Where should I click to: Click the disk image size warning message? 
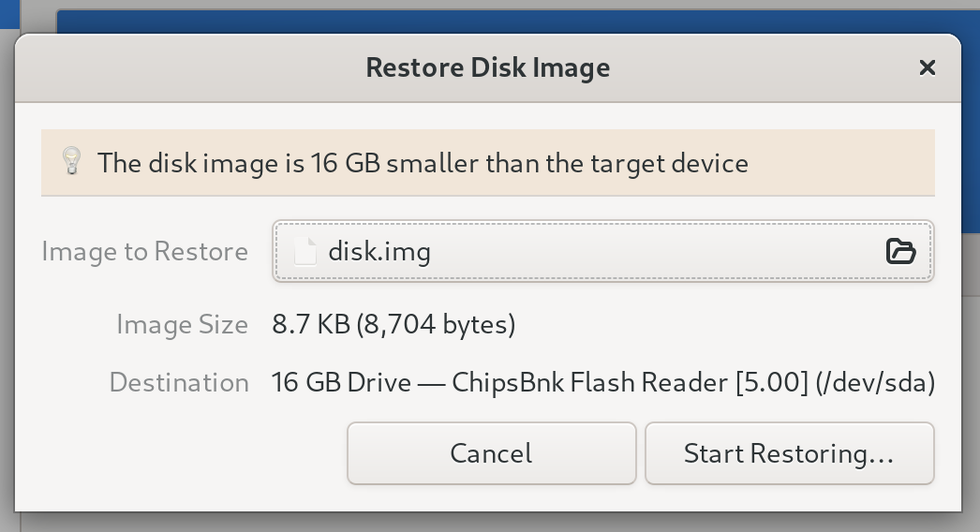pyautogui.click(x=423, y=163)
